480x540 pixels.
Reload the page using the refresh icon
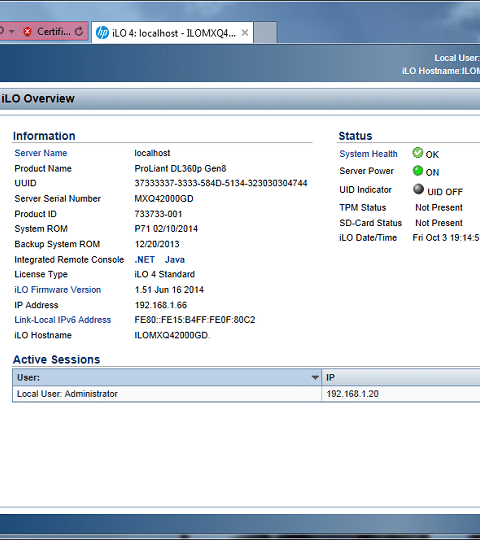click(x=79, y=32)
